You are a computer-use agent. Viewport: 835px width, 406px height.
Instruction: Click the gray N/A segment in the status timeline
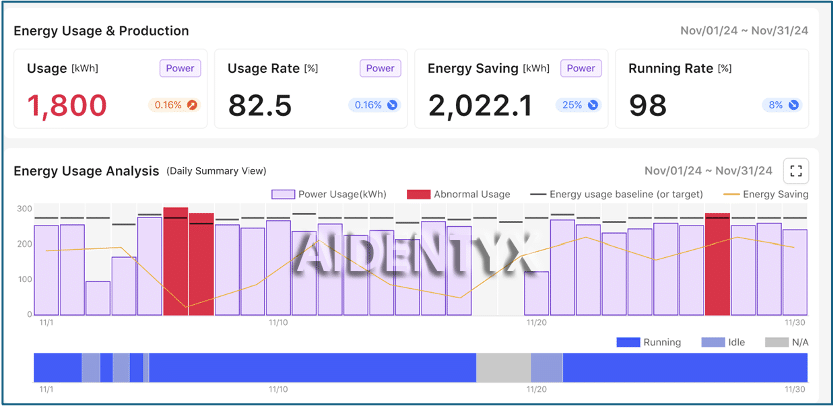click(502, 367)
